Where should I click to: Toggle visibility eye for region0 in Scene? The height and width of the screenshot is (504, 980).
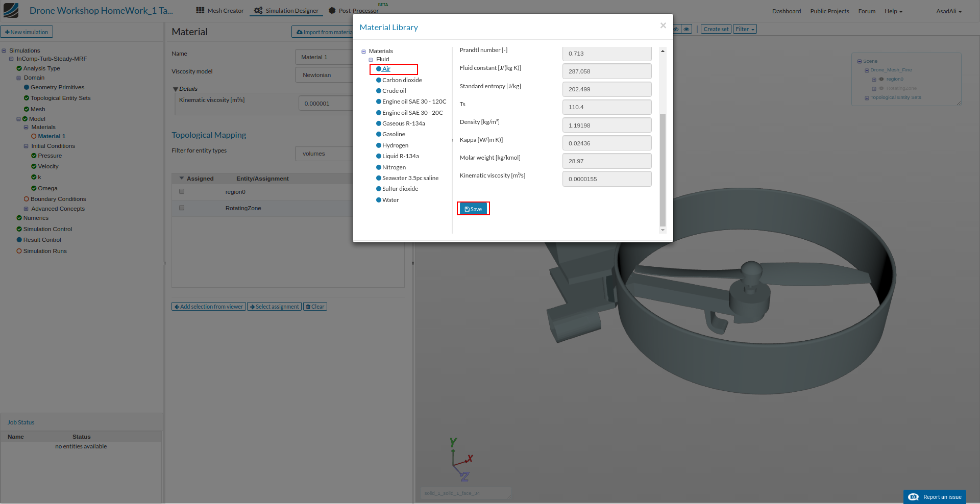[x=881, y=79]
